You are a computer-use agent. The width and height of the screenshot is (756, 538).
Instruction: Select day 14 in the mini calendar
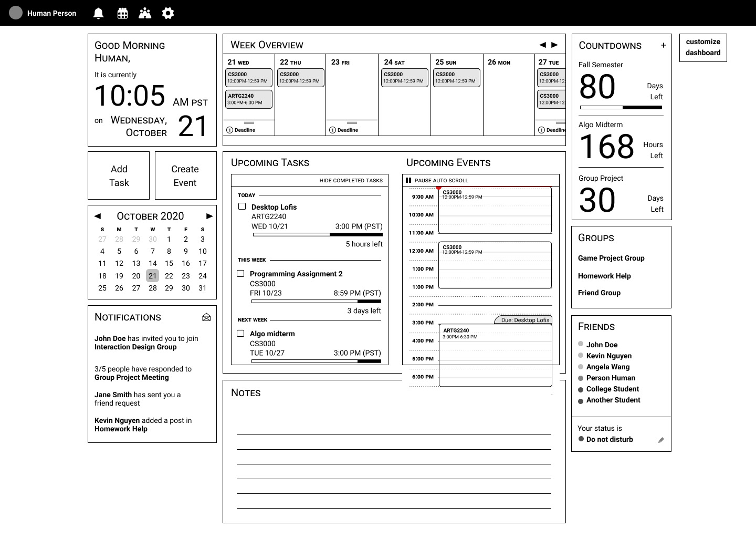tap(152, 263)
